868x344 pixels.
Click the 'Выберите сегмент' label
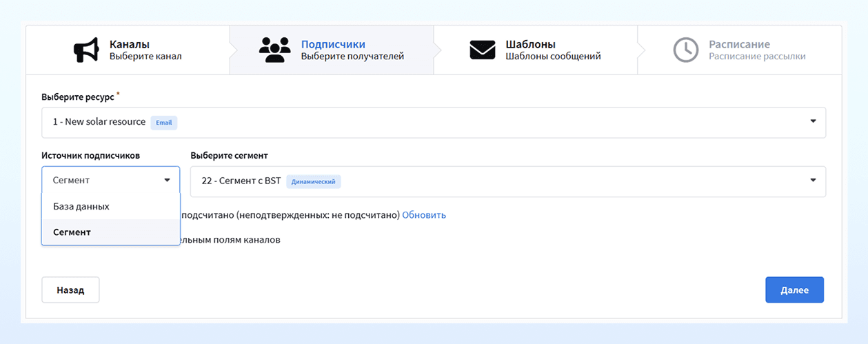[229, 155]
